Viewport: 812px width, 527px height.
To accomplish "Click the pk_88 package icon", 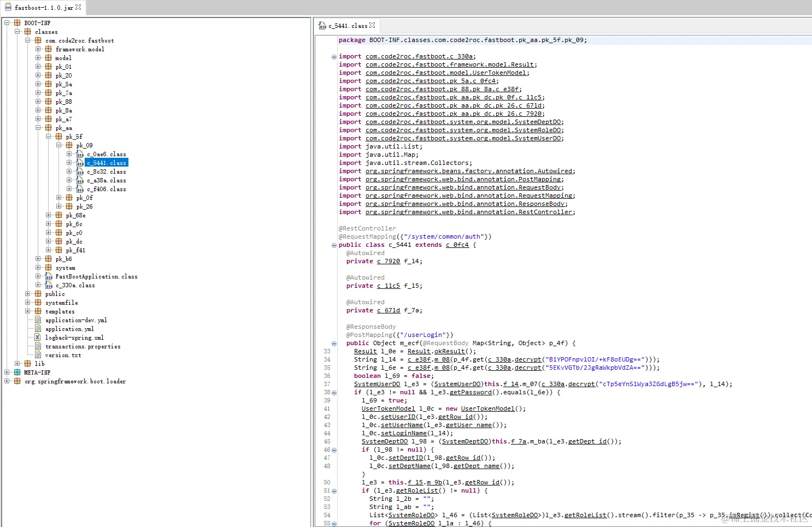I will pyautogui.click(x=48, y=102).
